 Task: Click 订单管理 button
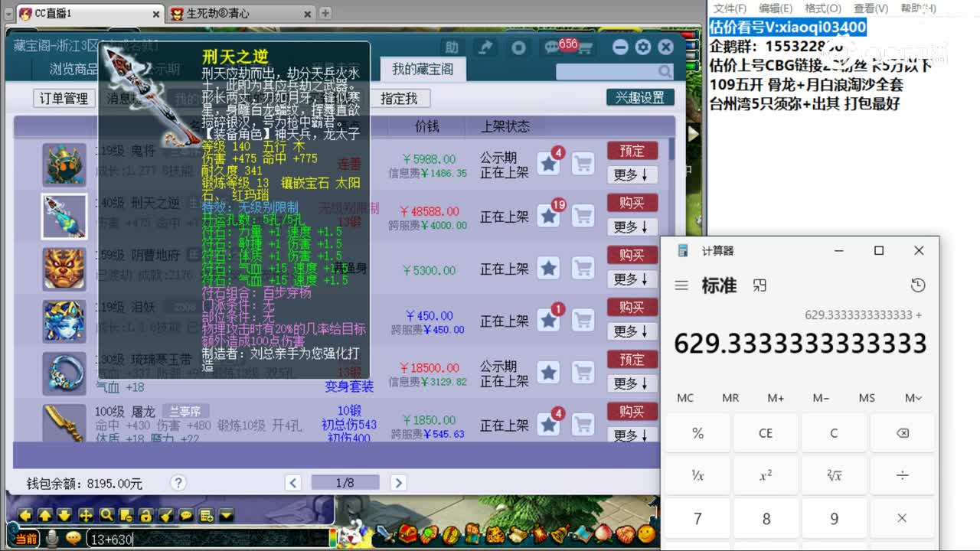(x=64, y=98)
